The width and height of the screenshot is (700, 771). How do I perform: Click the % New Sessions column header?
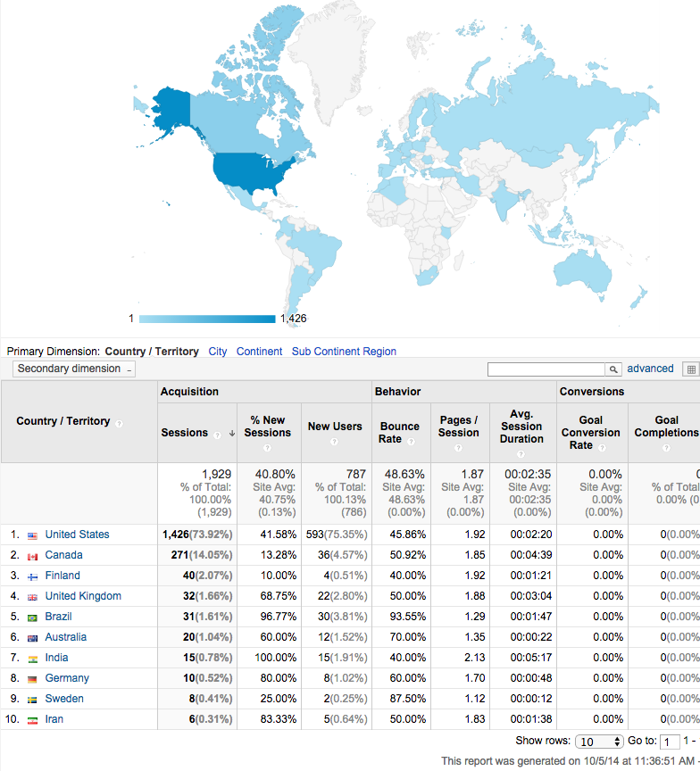click(269, 433)
